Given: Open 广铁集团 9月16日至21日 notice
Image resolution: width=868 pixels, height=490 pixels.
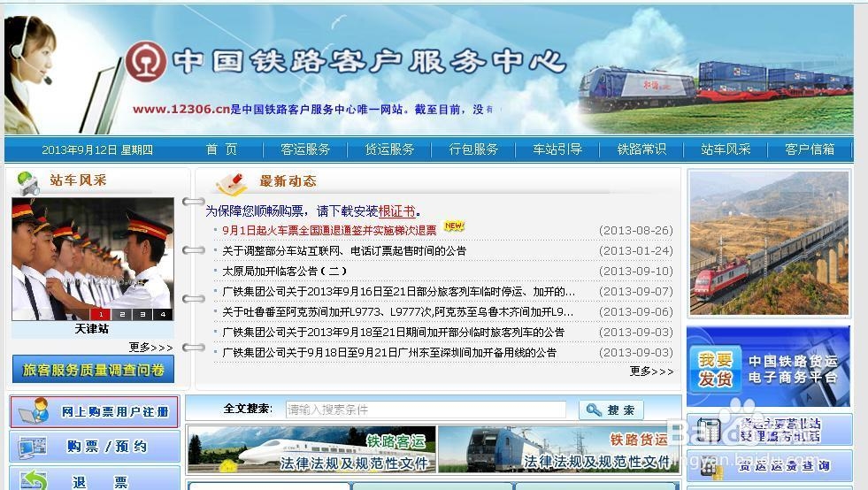Looking at the screenshot, I should (x=398, y=292).
